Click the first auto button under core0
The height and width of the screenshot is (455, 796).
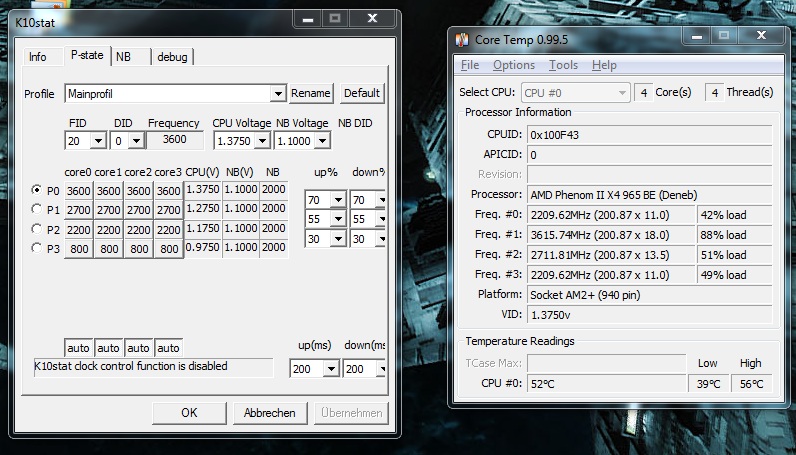click(79, 348)
